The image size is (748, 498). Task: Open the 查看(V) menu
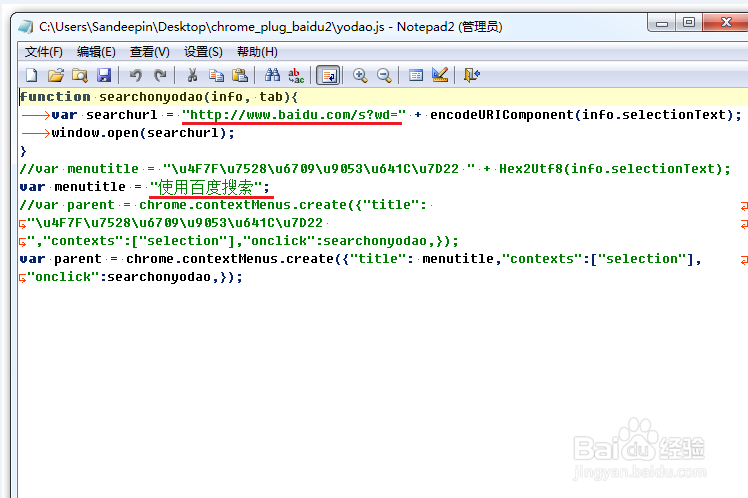tap(150, 52)
